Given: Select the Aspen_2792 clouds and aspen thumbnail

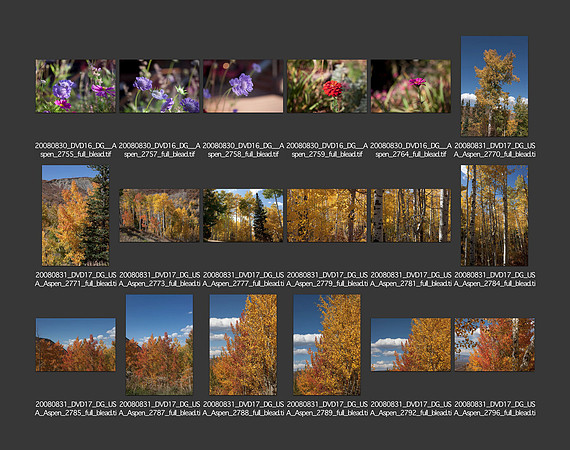Looking at the screenshot, I should [x=411, y=345].
